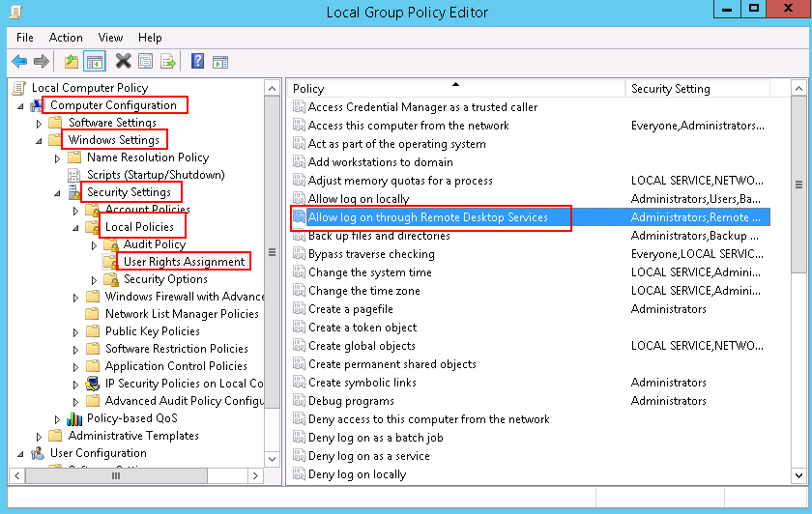Select Advanced Audit Policy Configuration
This screenshot has width=812, height=514.
[x=185, y=401]
